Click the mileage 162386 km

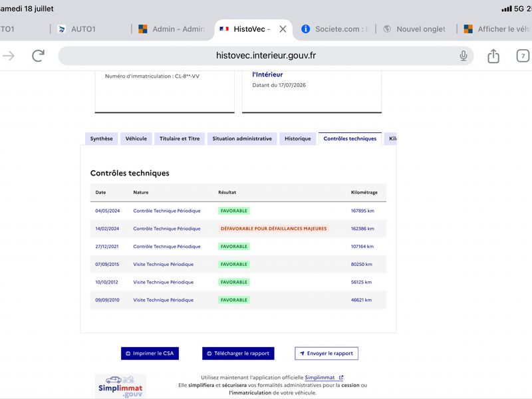click(x=362, y=229)
